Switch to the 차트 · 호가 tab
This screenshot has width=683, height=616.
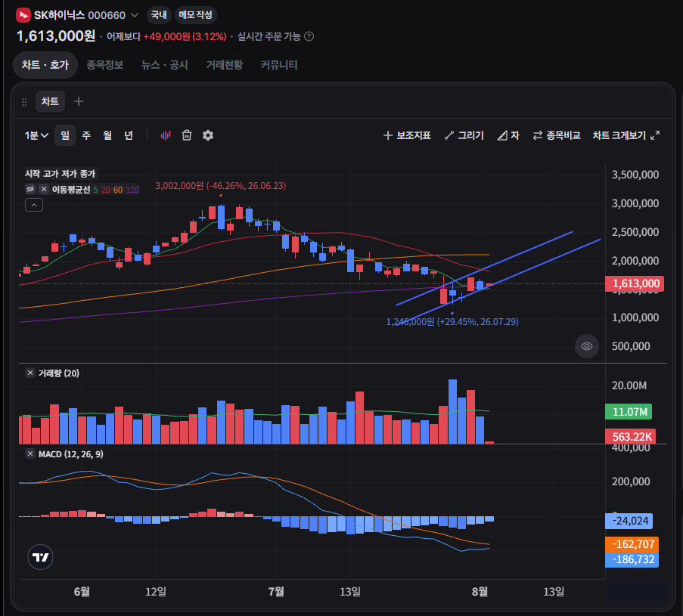(45, 65)
